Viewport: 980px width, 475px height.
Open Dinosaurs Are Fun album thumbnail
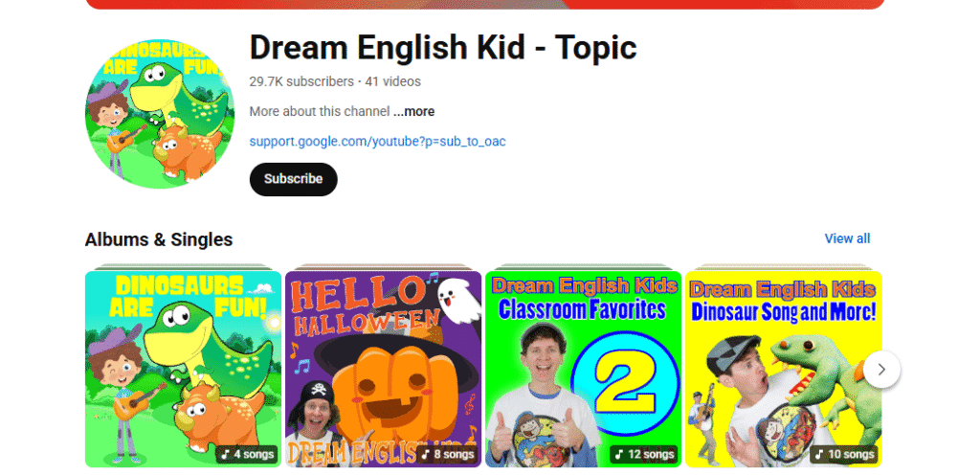[183, 369]
